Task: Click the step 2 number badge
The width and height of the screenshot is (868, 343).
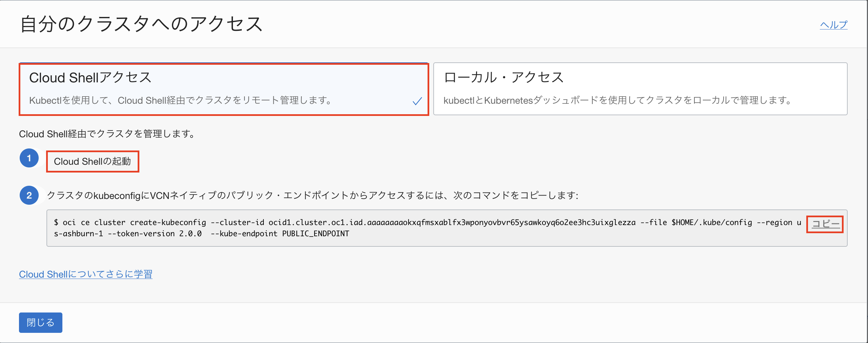Action: (x=29, y=195)
